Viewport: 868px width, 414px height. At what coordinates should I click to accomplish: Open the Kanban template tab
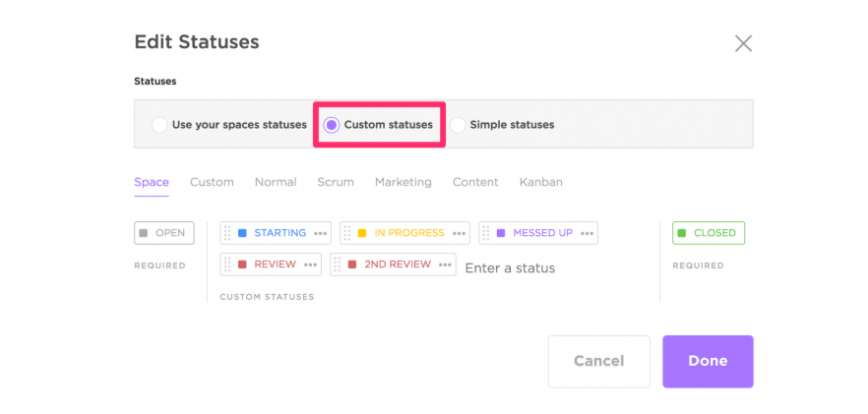click(541, 182)
